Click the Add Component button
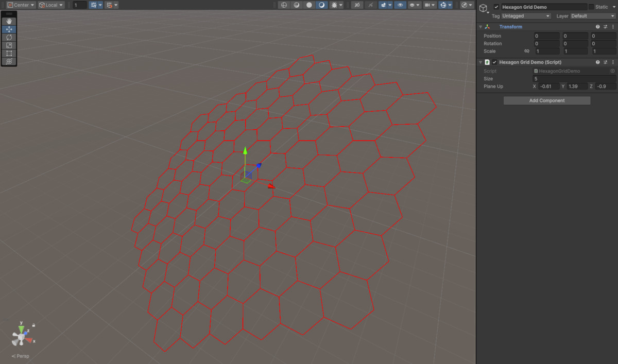The width and height of the screenshot is (618, 364). 546,100
